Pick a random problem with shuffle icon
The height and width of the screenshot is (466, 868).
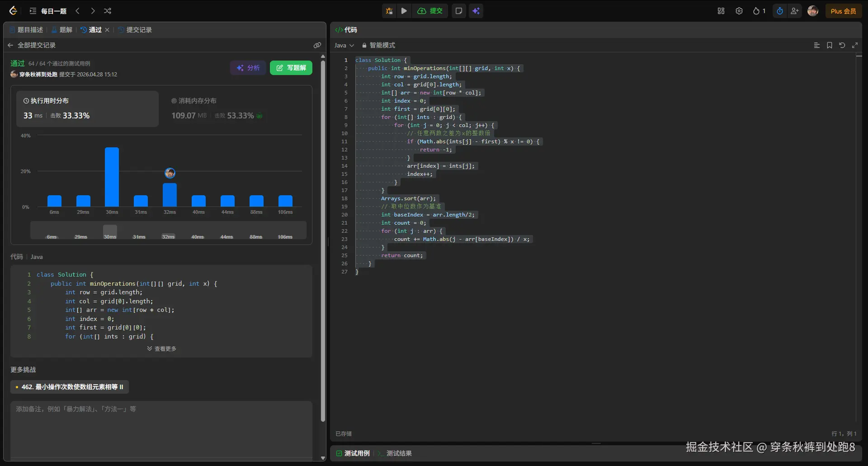point(108,11)
